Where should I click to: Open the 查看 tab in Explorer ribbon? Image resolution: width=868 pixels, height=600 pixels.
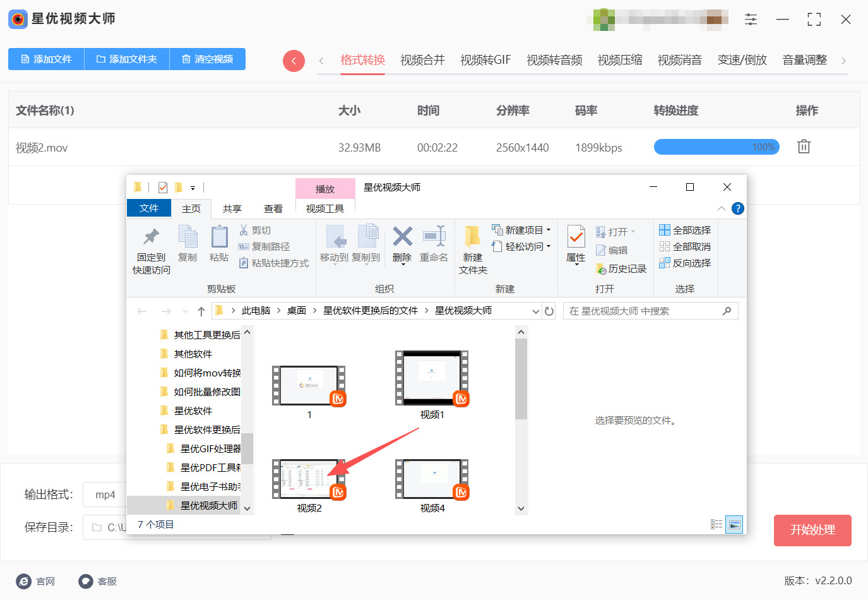273,208
